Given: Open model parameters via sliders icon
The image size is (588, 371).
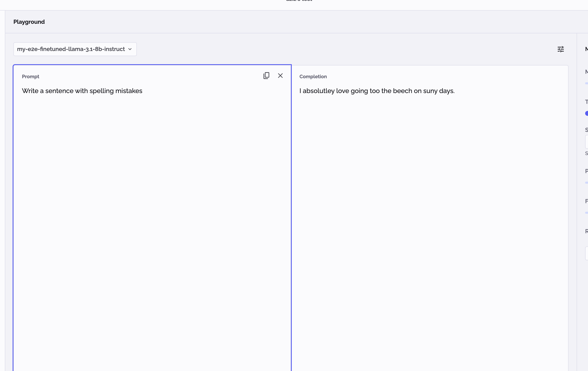Looking at the screenshot, I should click(561, 49).
